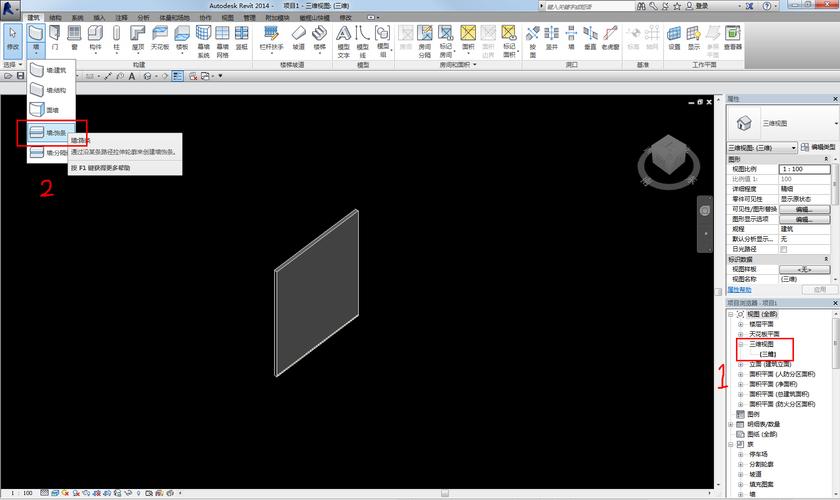Click the 构件 (Component) tool
This screenshot has height=500, width=840.
point(95,38)
